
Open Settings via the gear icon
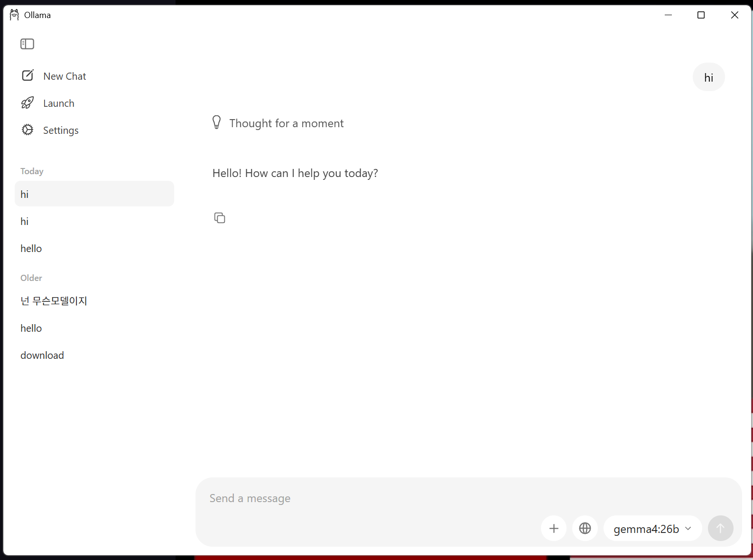click(28, 130)
